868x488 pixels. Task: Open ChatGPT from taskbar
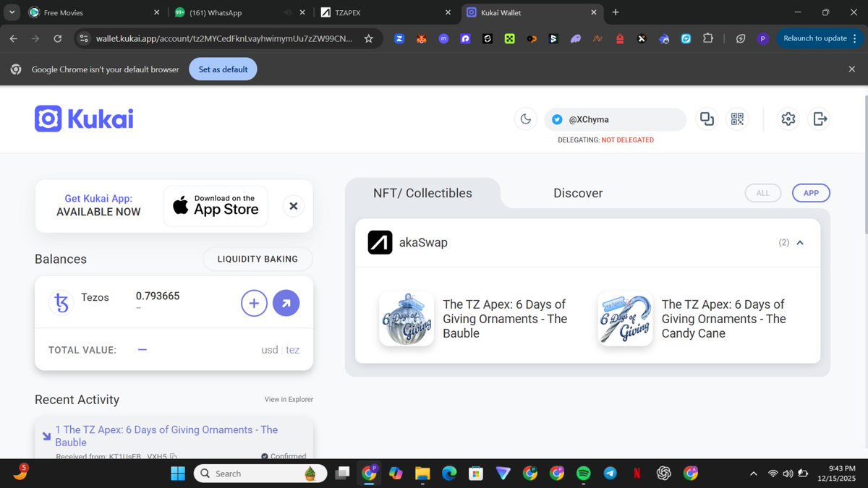point(663,474)
